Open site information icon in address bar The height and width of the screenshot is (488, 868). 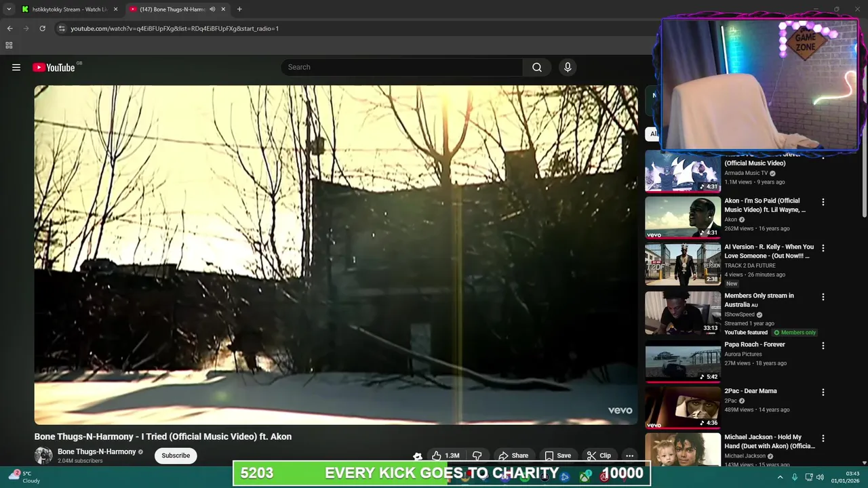pos(62,28)
